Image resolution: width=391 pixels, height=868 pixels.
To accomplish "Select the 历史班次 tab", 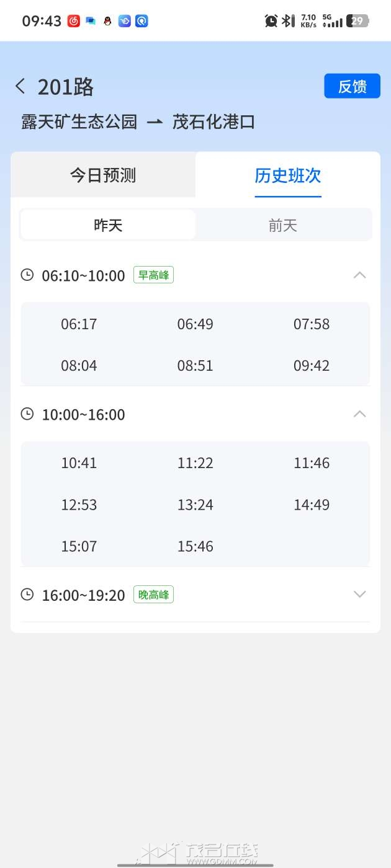I will (x=288, y=175).
